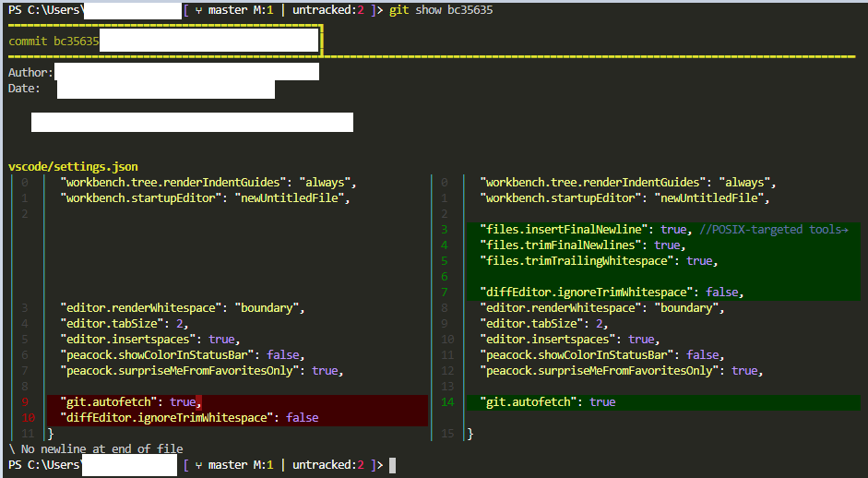Click right pane 'peacock.surpriseMeFromFavoritesOnly' line
The image size is (868, 478).
click(621, 371)
